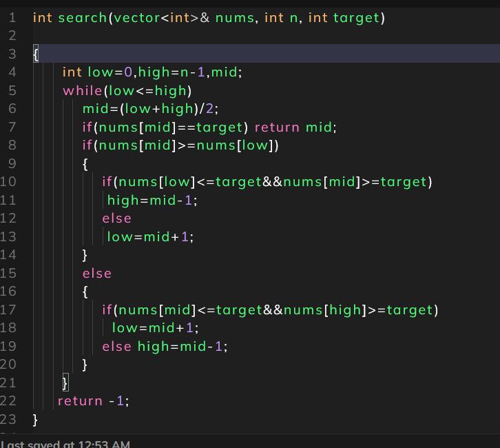Screen dimensions: 500x448
Task: Click the highlighted closing brace on line 21
Action: pos(65,383)
